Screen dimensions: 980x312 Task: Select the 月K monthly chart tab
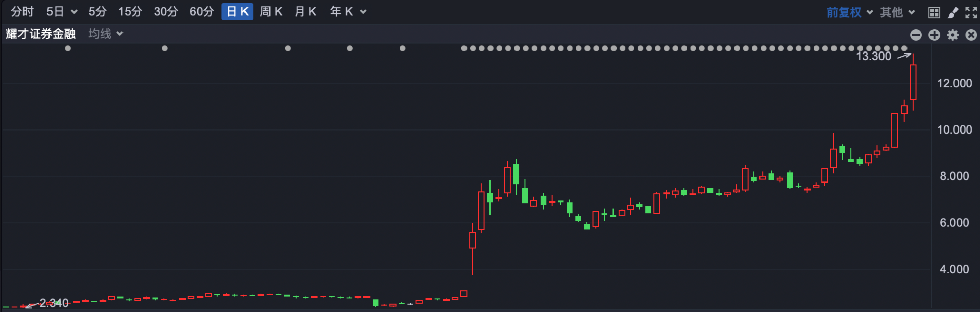305,12
